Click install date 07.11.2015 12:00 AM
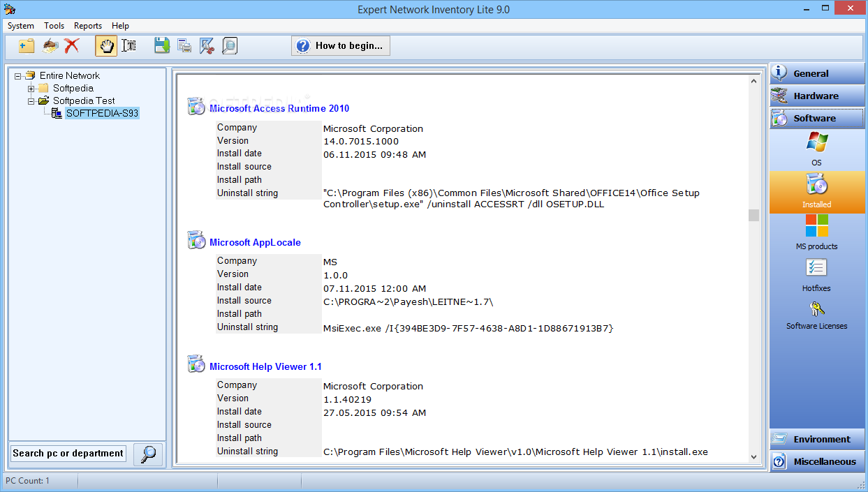This screenshot has height=492, width=868. coord(374,289)
